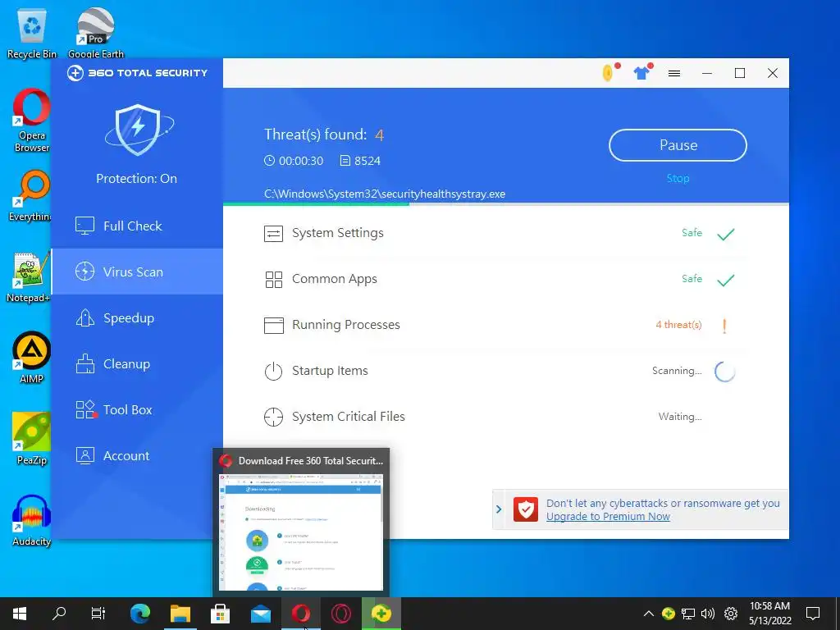This screenshot has height=630, width=840.
Task: Click the red shield premium ad icon
Action: pyautogui.click(x=526, y=509)
